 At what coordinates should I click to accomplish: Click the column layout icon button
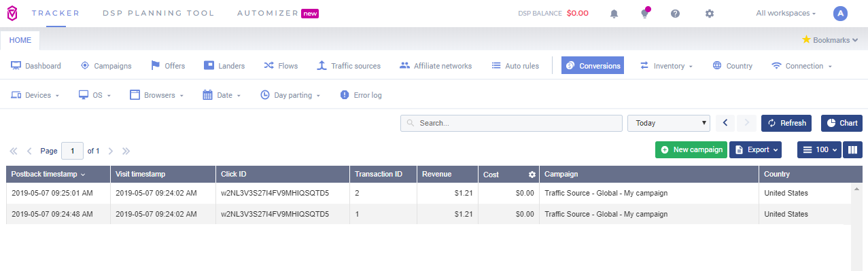click(852, 149)
